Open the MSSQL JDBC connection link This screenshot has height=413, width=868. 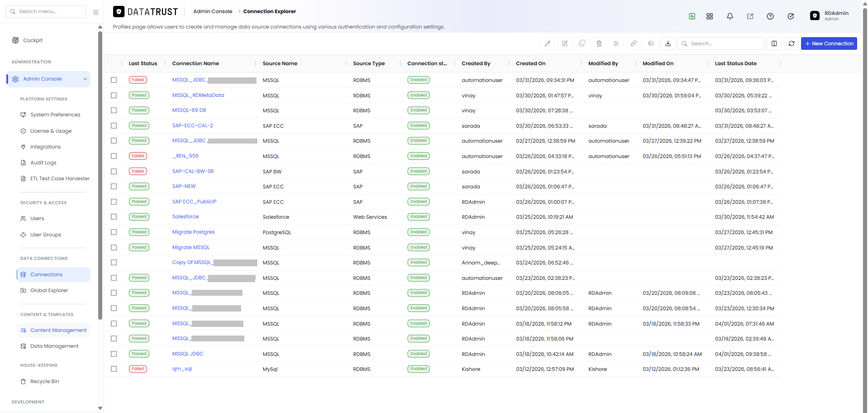[x=188, y=354]
